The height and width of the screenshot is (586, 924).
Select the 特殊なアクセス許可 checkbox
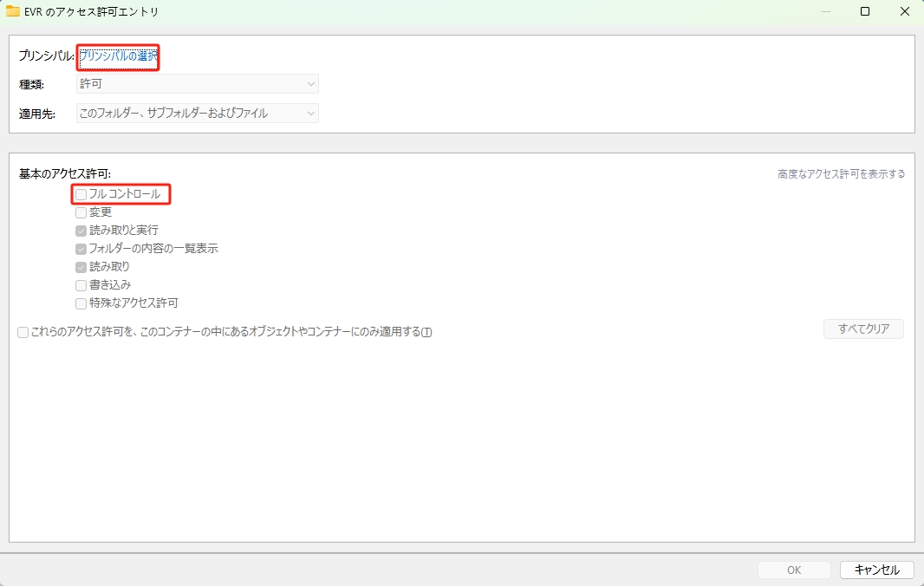click(x=81, y=303)
